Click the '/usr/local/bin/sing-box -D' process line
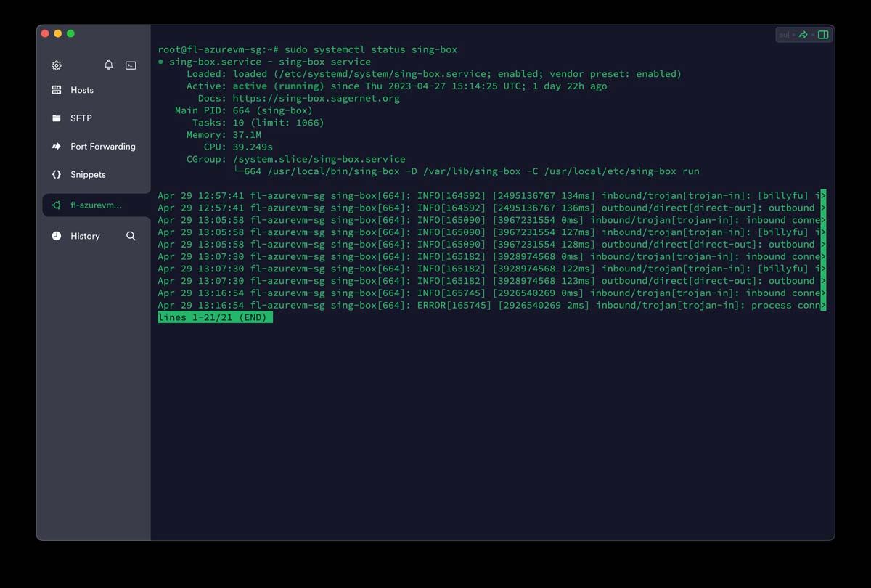Screen dimensions: 871x588 [466, 171]
